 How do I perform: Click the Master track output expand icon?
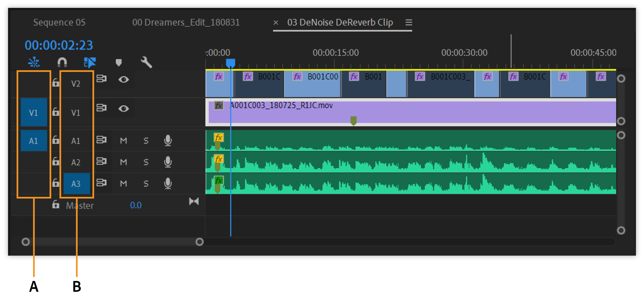click(194, 201)
